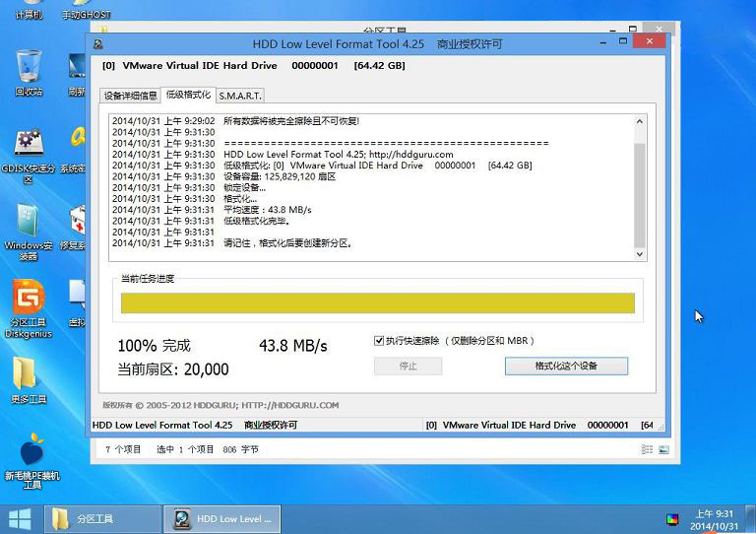Open the 更多工具 folder on desktop
This screenshot has width=756, height=534.
click(29, 379)
